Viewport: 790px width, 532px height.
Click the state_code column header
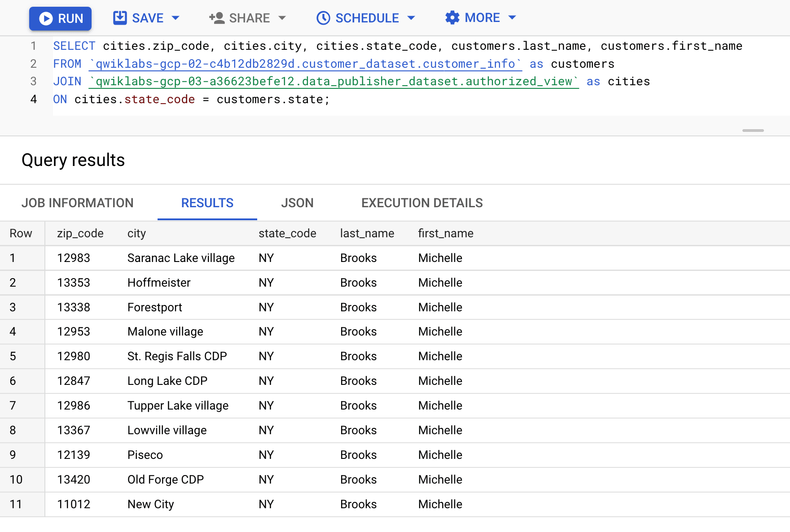(x=287, y=233)
